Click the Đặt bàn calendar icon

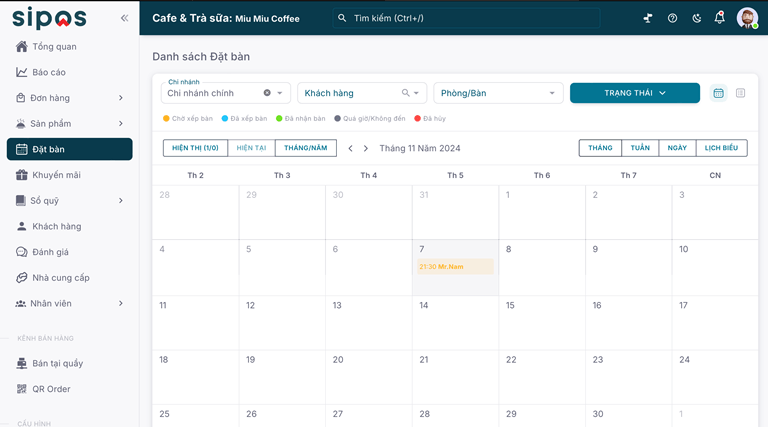tap(22, 149)
